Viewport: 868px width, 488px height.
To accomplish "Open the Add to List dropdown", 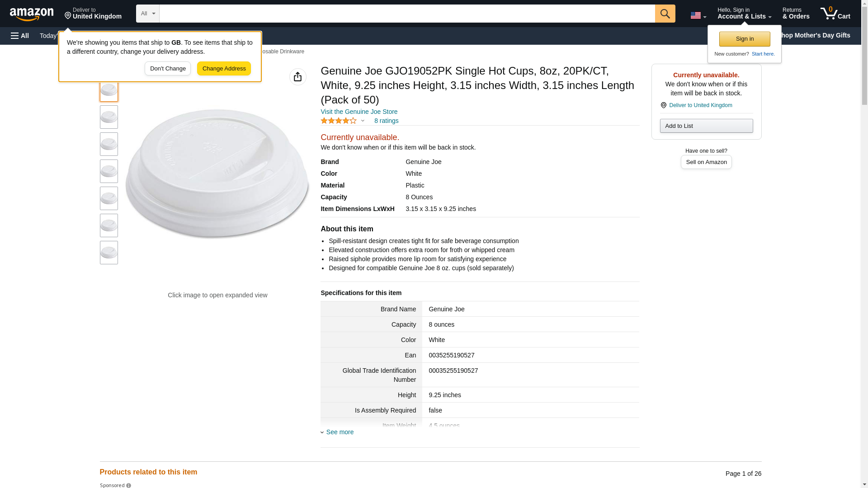I will pos(706,126).
